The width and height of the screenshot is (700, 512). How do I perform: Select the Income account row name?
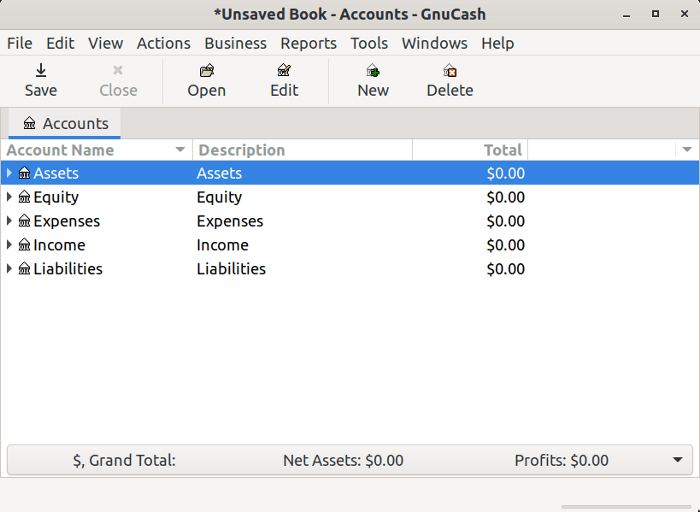59,245
